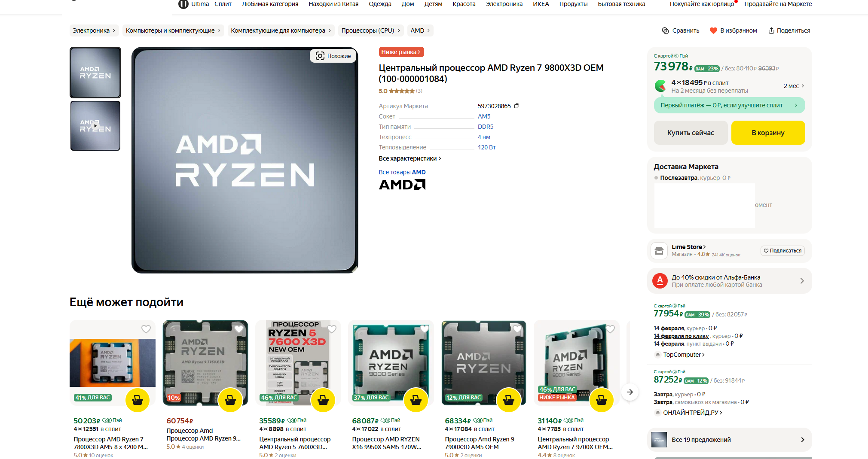This screenshot has width=868, height=459.
Task: Open the Продавайте на Маркете link
Action: point(778,4)
